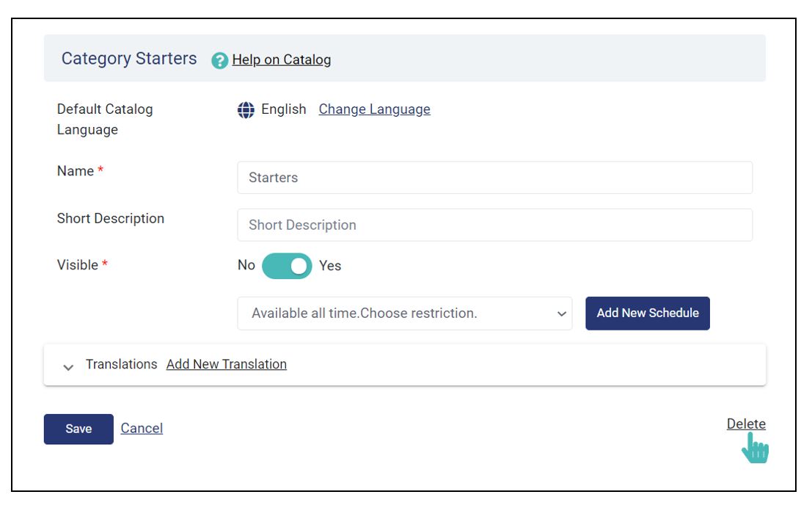The image size is (812, 511).
Task: Open the Help on Catalog link
Action: [x=281, y=59]
